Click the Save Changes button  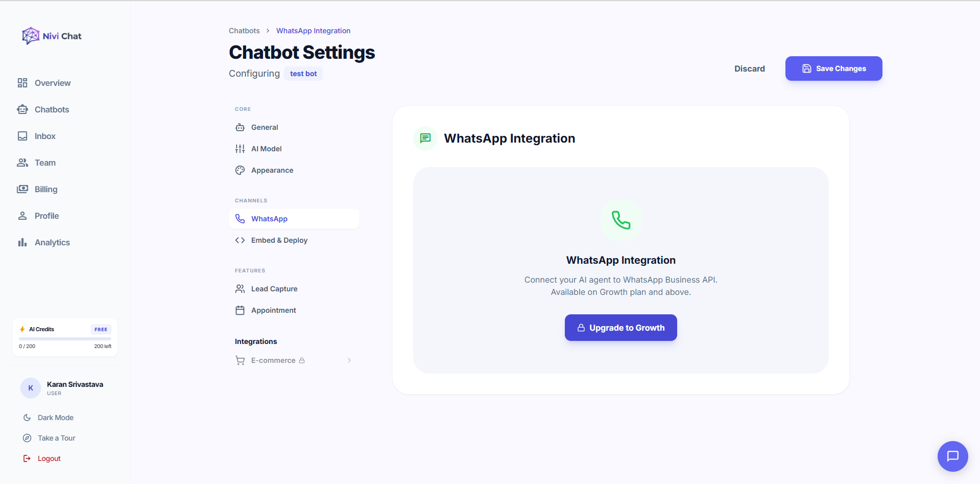tap(833, 68)
